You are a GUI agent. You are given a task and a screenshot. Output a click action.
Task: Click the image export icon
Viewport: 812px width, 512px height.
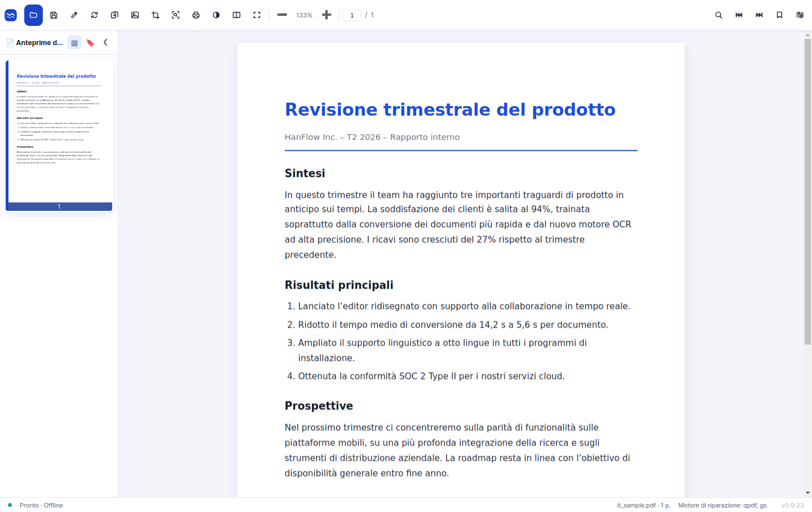point(135,15)
